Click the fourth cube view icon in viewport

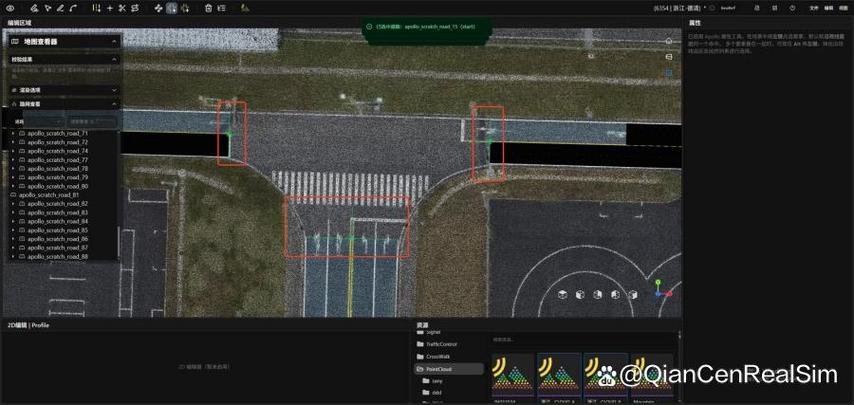(x=615, y=294)
